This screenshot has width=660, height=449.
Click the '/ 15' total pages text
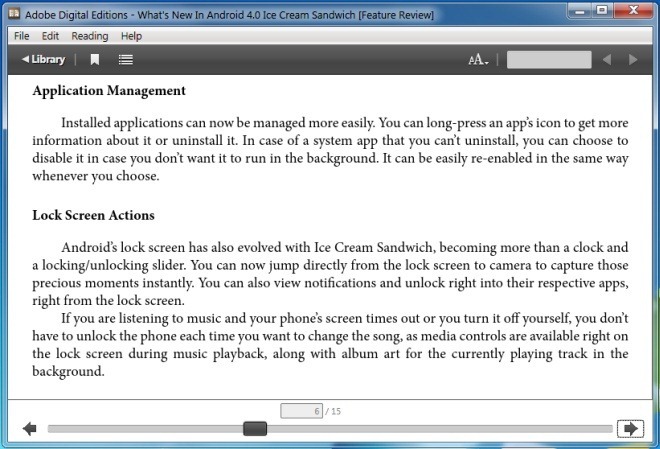pyautogui.click(x=333, y=411)
